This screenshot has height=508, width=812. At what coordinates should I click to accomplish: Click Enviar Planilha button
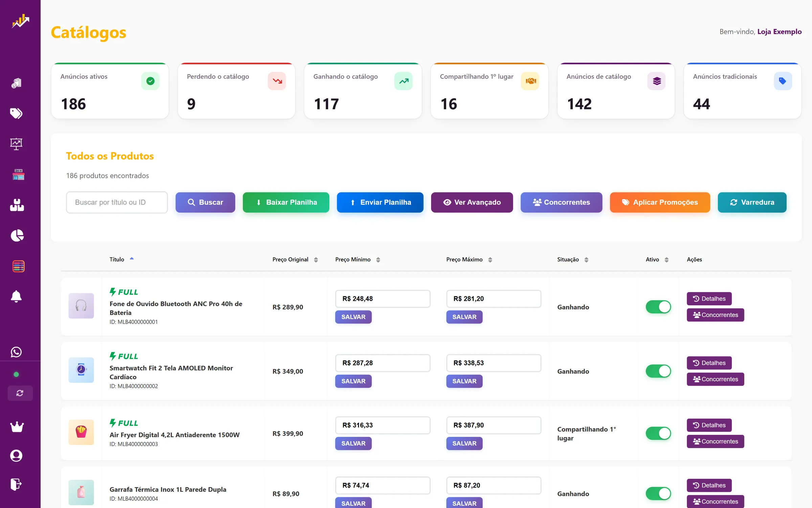(x=380, y=202)
